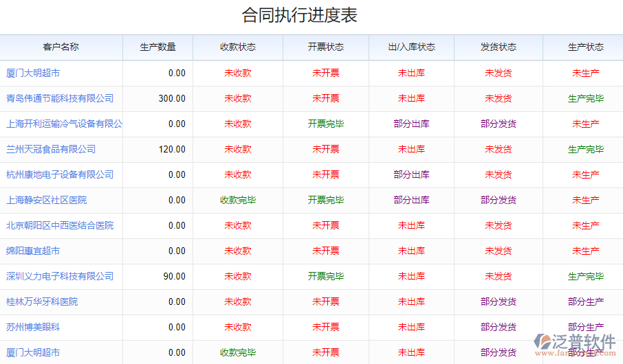The image size is (623, 364).
Task: Click 部分出库 in 杭州康地电子 row
Action: point(412,174)
